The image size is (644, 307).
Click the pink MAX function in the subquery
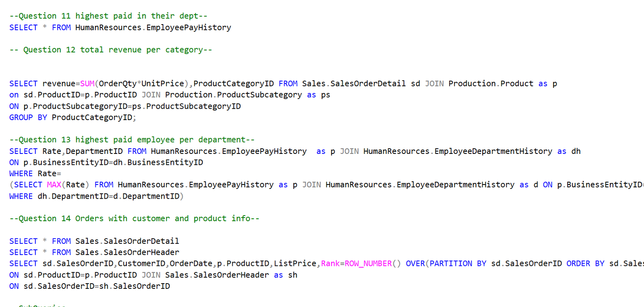(x=54, y=185)
